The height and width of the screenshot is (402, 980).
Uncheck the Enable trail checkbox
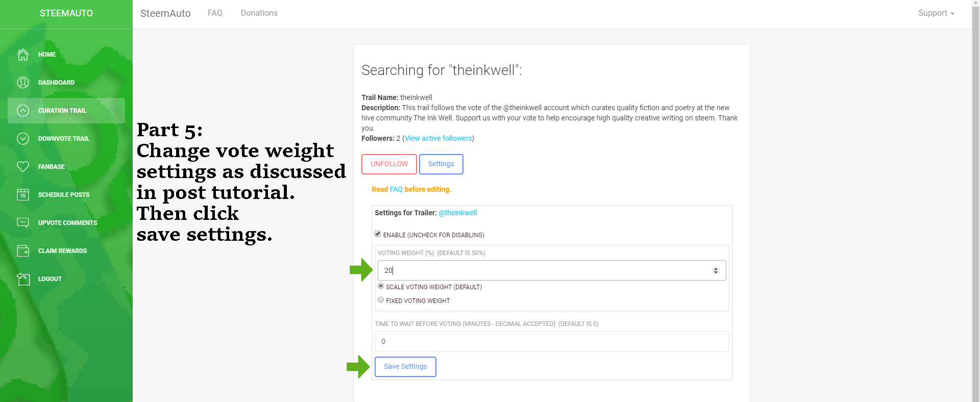378,234
